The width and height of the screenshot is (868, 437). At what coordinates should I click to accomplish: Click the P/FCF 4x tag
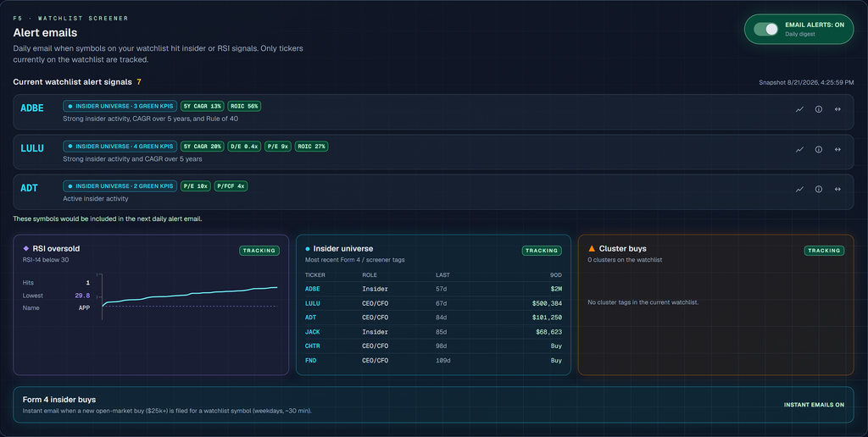231,185
